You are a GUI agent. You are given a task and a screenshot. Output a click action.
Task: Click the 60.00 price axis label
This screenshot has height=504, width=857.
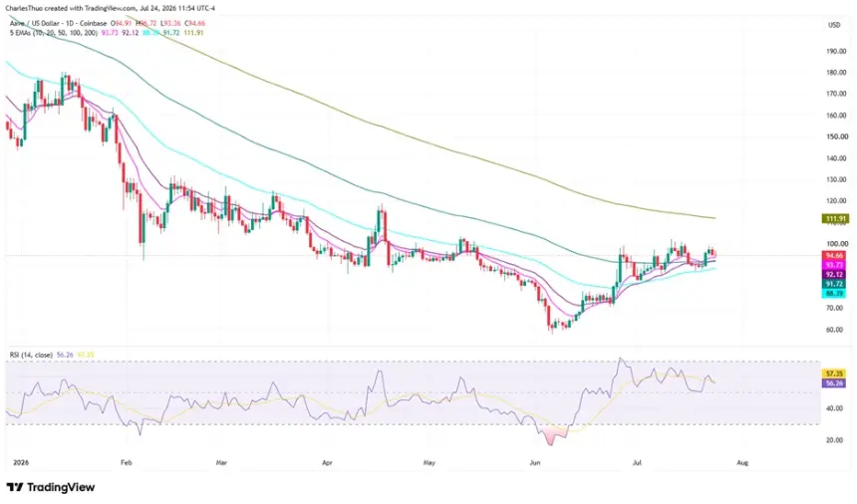tap(835, 330)
